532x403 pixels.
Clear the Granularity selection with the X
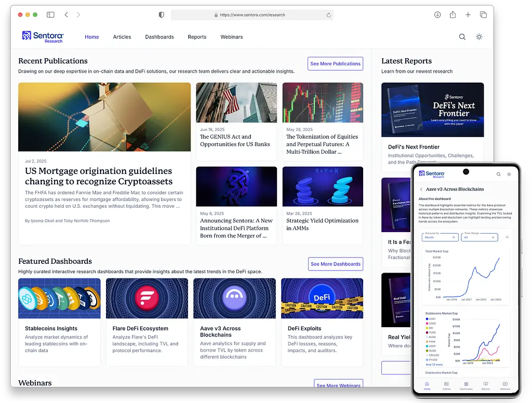click(454, 237)
